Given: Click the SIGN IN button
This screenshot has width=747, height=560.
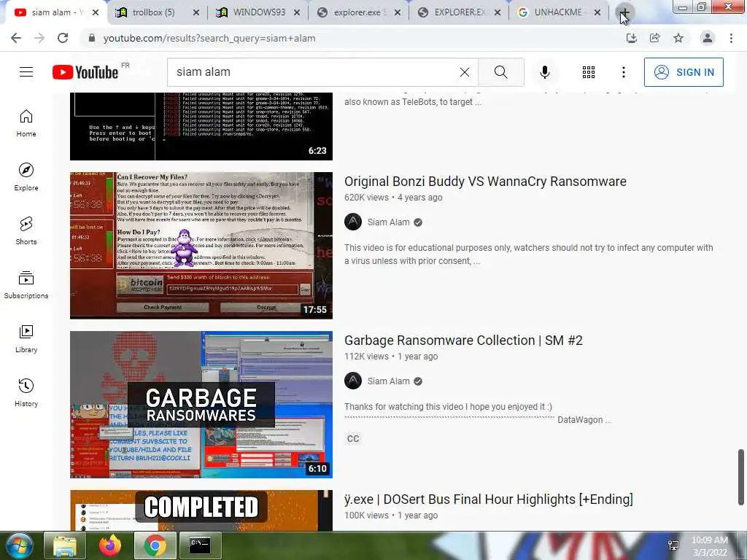Looking at the screenshot, I should (684, 72).
